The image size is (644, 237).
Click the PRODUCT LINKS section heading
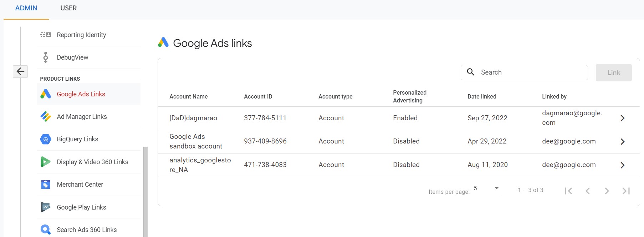point(60,79)
